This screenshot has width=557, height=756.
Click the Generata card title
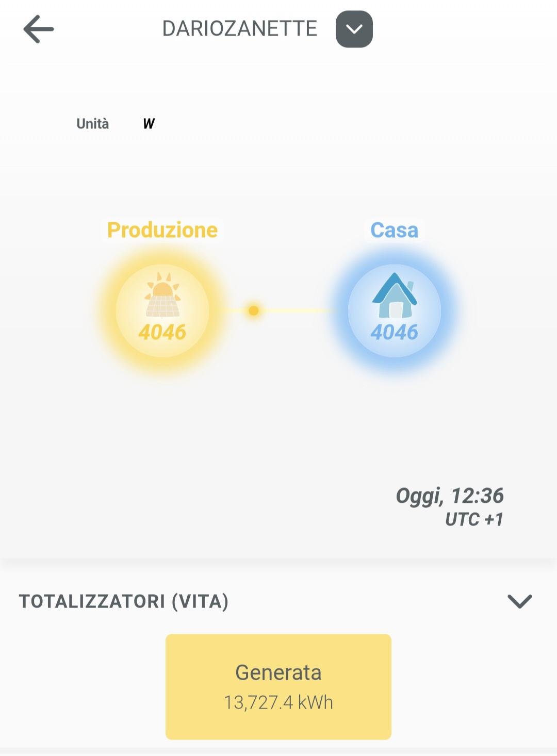[278, 672]
